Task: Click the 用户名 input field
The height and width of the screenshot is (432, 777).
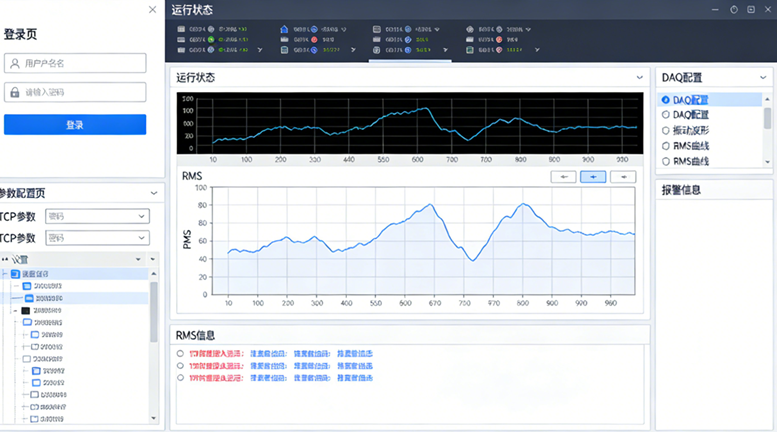Action: click(82, 63)
